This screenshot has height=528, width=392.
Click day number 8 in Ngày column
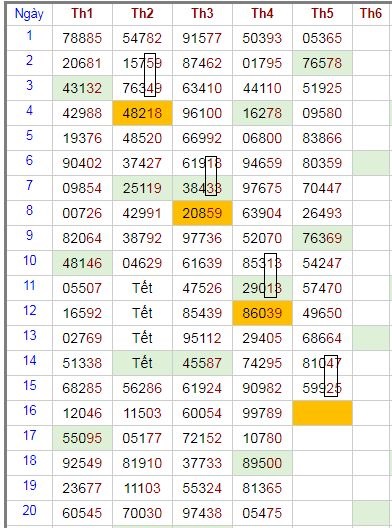click(x=29, y=210)
